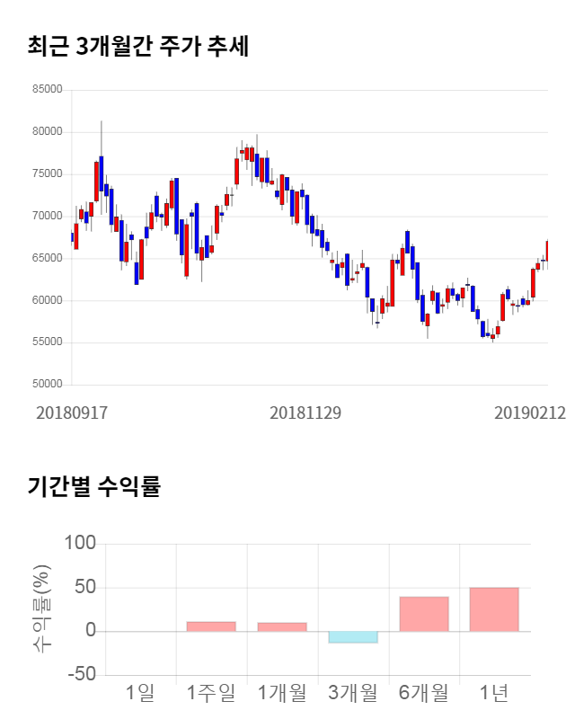Screen dimensions: 575x728
Task: Click the -50 label on returns axis
Action: pos(78,675)
